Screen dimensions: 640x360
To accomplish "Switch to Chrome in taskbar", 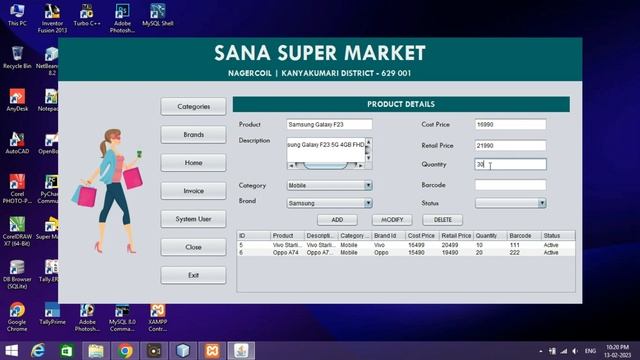I will point(125,351).
